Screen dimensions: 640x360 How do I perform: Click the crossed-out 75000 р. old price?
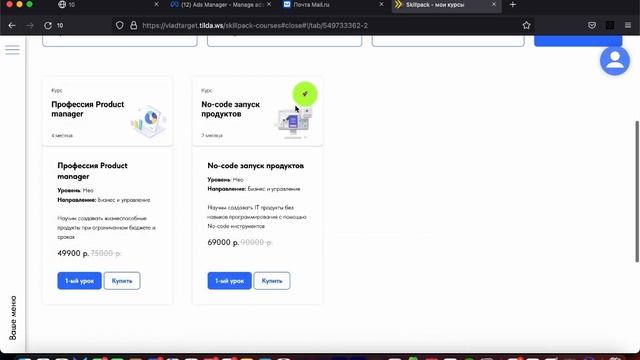point(106,253)
